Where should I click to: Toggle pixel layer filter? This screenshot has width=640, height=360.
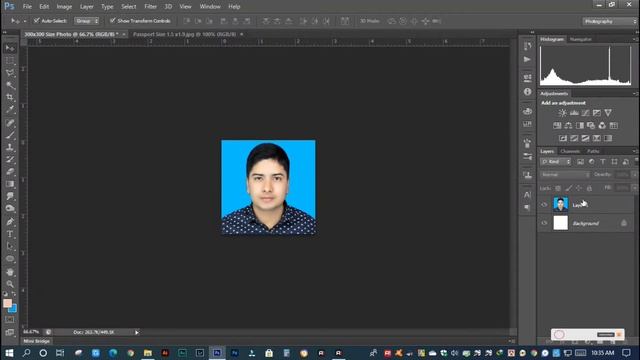pos(580,162)
